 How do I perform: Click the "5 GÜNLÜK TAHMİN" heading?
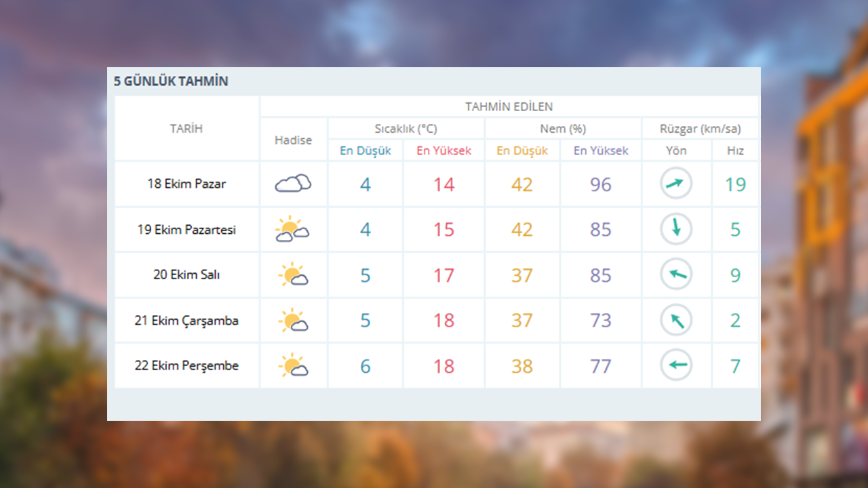coord(171,81)
